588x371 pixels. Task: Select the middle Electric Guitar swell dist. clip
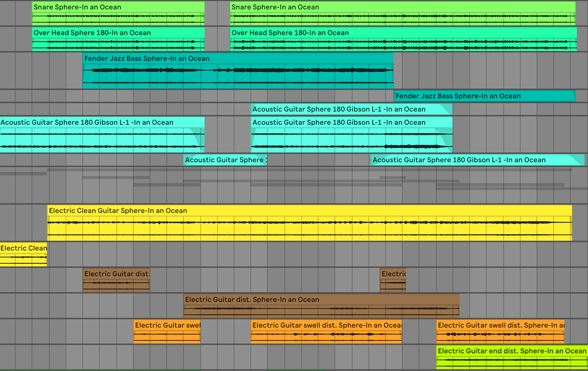[326, 331]
